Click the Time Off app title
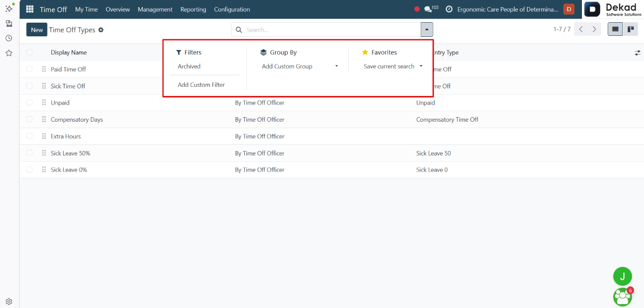 53,9
